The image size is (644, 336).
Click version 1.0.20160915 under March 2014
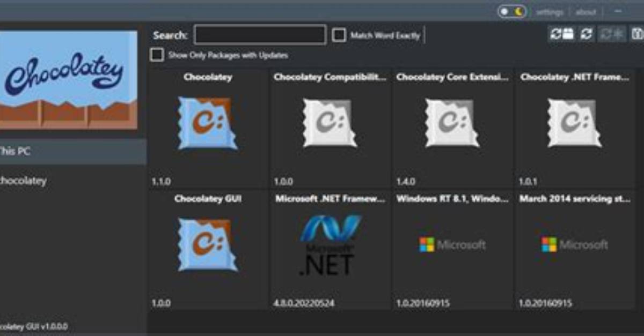545,303
